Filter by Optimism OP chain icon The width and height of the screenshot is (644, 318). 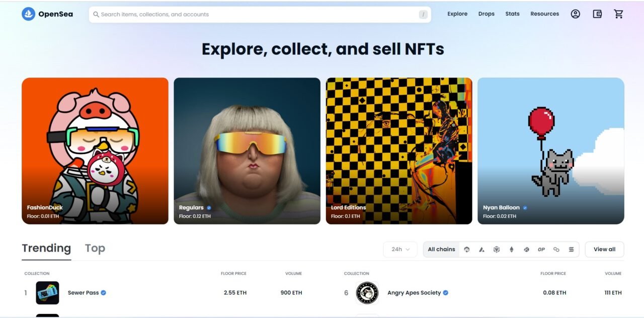pyautogui.click(x=541, y=250)
